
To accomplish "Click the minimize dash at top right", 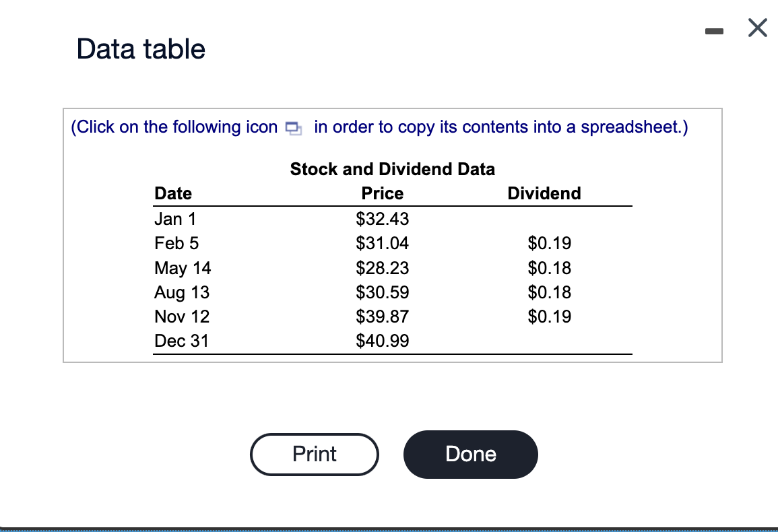I will (x=715, y=30).
